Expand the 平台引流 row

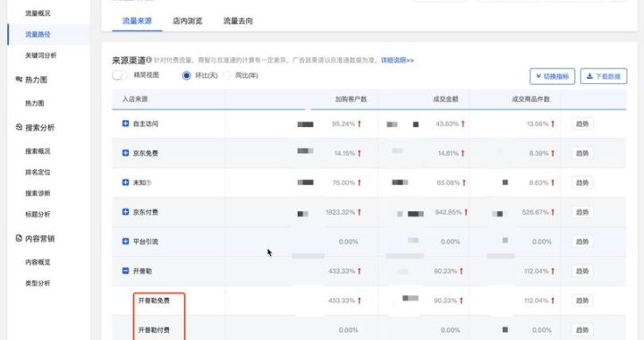126,241
